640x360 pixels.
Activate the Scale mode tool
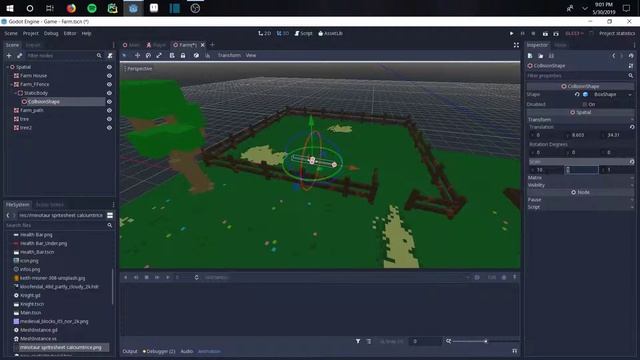(x=159, y=56)
